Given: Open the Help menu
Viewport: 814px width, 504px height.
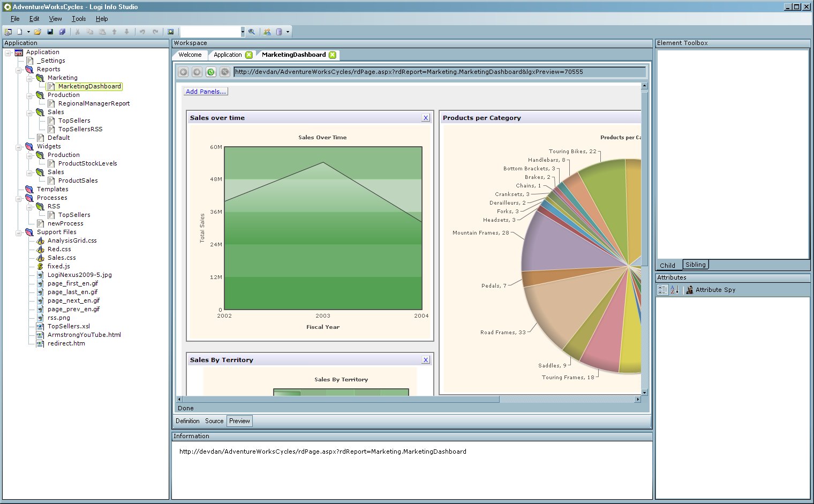Looking at the screenshot, I should pyautogui.click(x=102, y=19).
